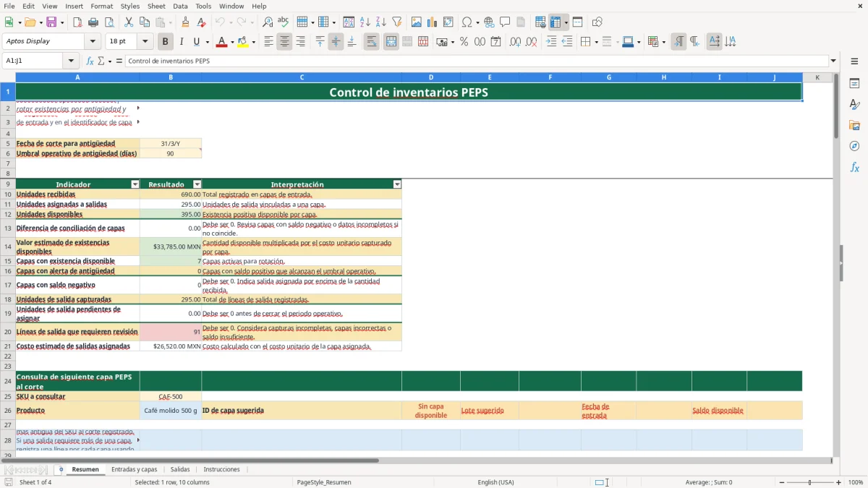Click the Copy icon
Screen dimensions: 868x488
pyautogui.click(x=145, y=22)
